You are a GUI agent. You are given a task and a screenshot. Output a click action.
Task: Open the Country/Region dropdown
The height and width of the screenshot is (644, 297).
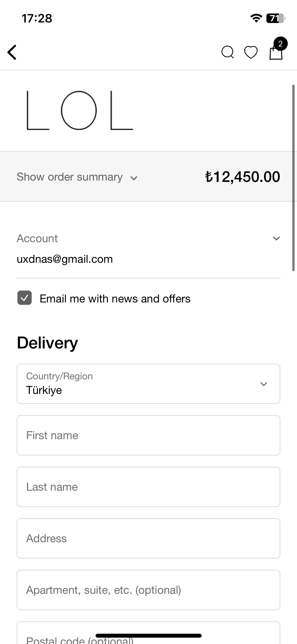(x=148, y=384)
